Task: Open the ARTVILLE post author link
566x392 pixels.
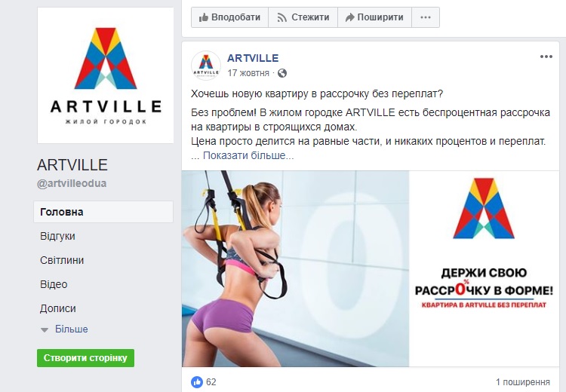Action: pos(253,58)
